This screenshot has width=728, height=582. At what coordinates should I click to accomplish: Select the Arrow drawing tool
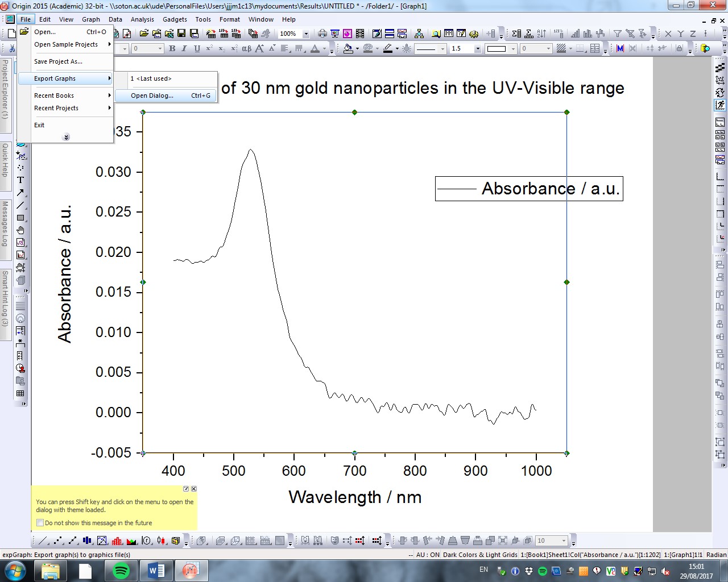point(20,193)
